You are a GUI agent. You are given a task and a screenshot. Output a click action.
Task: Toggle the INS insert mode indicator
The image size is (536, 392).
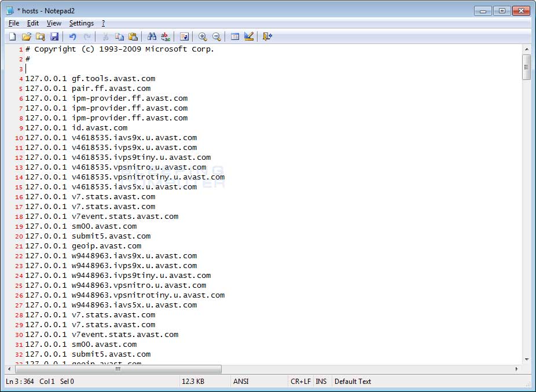[x=321, y=382]
